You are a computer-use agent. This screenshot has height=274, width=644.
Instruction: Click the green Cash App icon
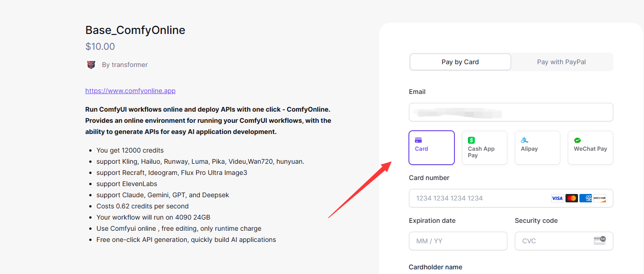[x=471, y=140]
